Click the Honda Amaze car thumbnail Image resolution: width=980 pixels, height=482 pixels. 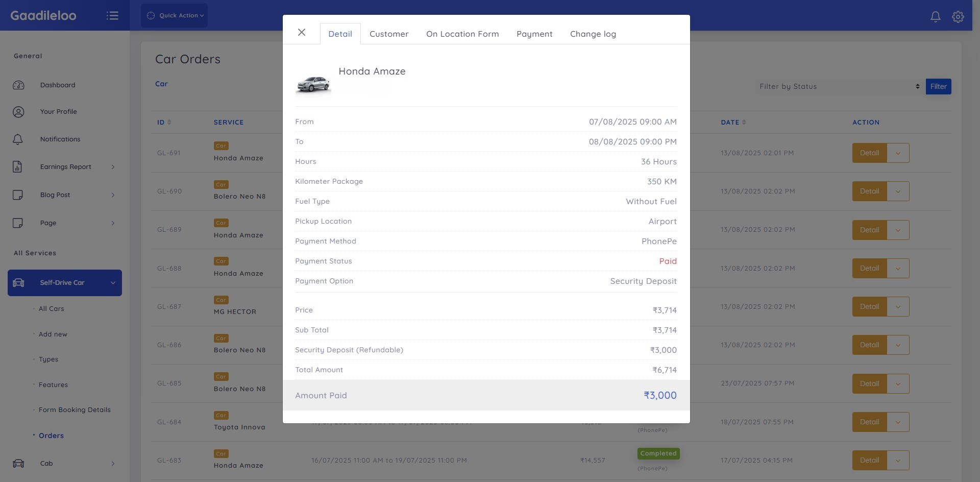tap(313, 84)
